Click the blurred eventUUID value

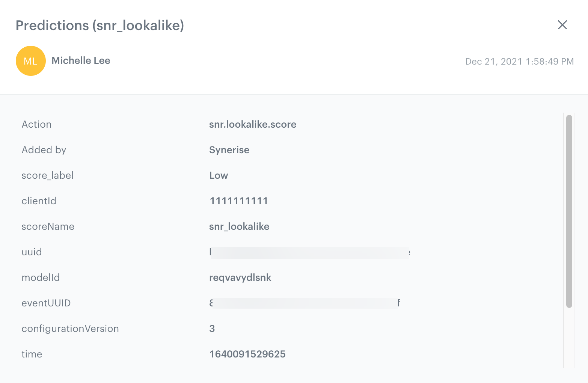pyautogui.click(x=305, y=303)
